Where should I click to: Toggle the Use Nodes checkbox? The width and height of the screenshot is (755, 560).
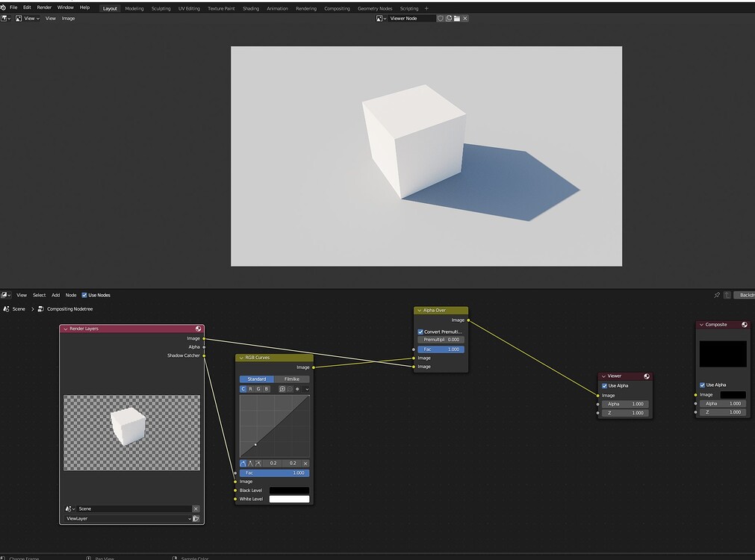tap(84, 295)
